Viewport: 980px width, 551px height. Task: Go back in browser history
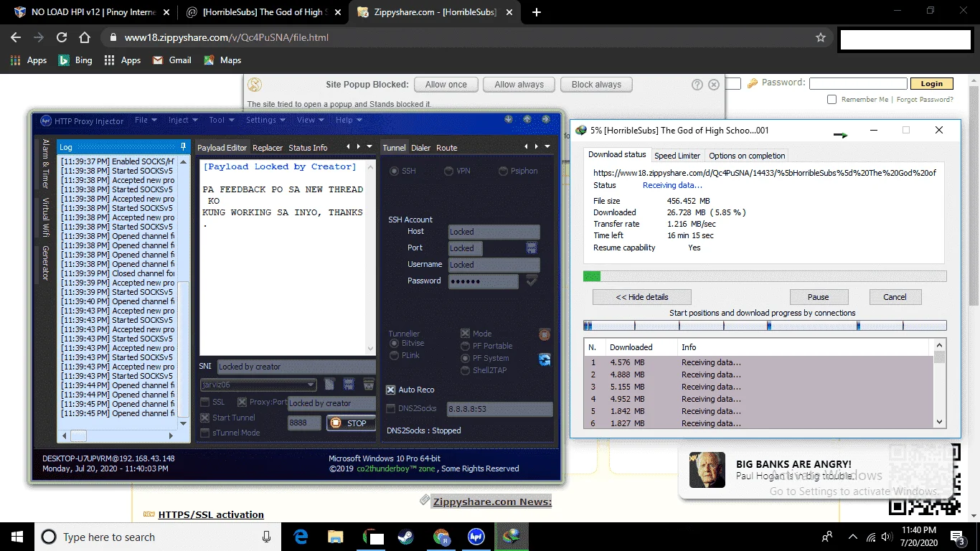[x=16, y=37]
